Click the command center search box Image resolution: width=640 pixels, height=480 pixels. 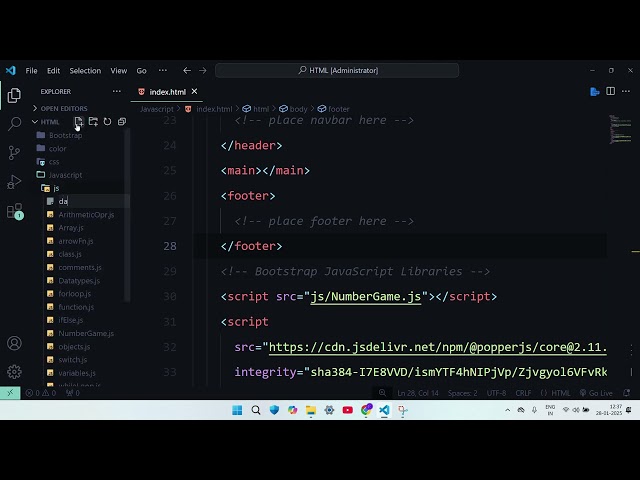point(337,70)
